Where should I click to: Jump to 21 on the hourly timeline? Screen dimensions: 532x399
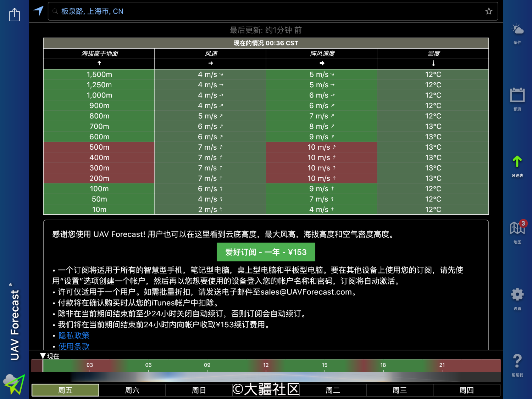coord(442,365)
